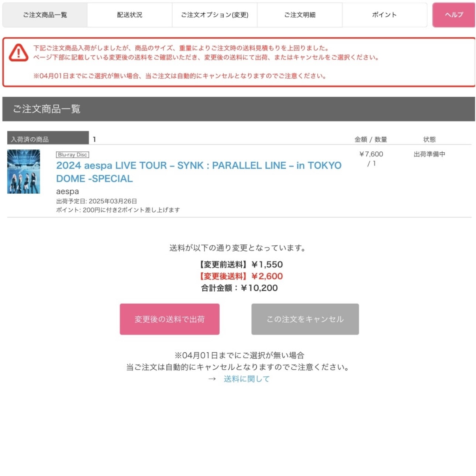Open the 2024 aespa LIVE TOUR product link
The image size is (476, 476).
[199, 172]
